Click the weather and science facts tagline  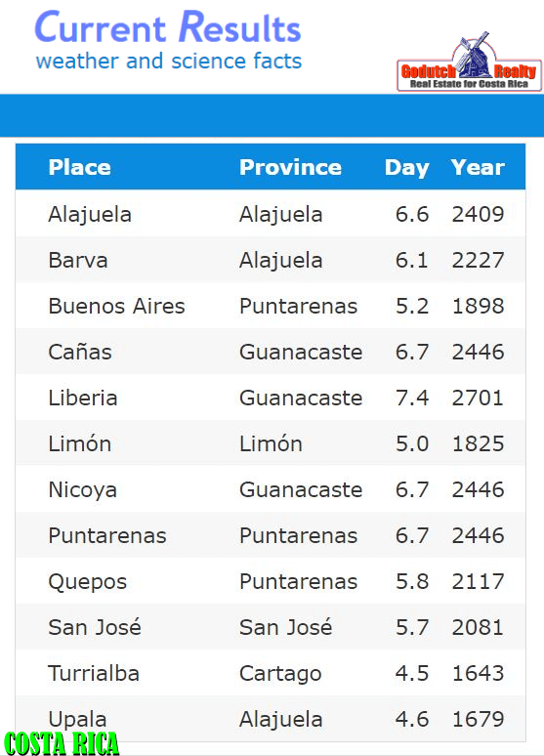169,62
